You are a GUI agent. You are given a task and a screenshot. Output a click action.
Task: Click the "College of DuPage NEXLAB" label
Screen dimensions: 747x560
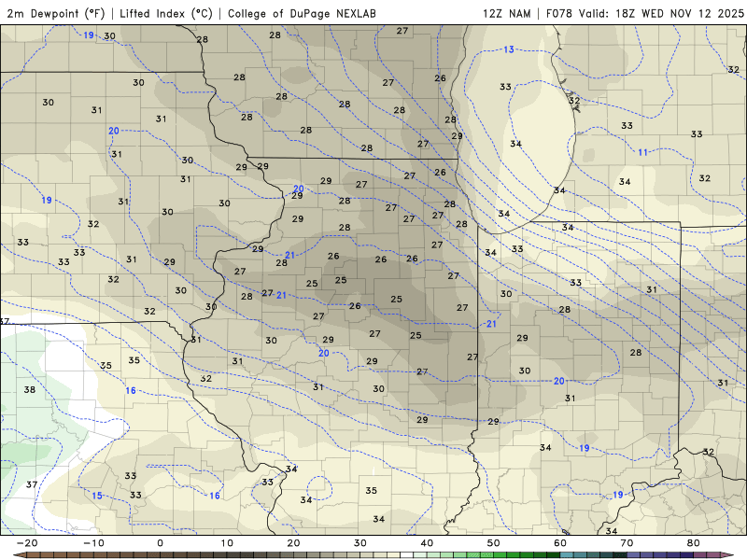tap(302, 13)
